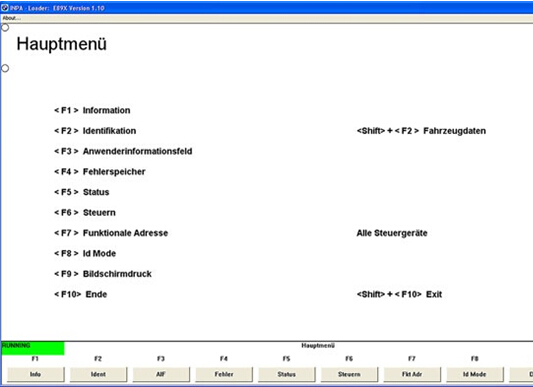The height and width of the screenshot is (387, 533).
Task: Click the '< F9 > Bildschirmdruck' entry
Action: (x=103, y=274)
